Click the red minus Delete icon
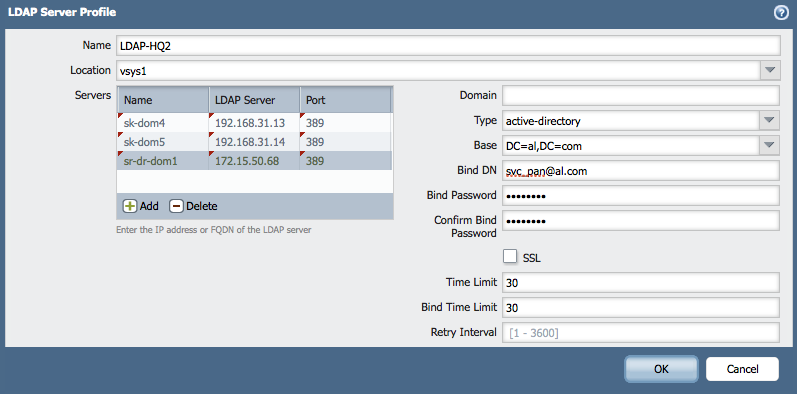 pos(176,206)
